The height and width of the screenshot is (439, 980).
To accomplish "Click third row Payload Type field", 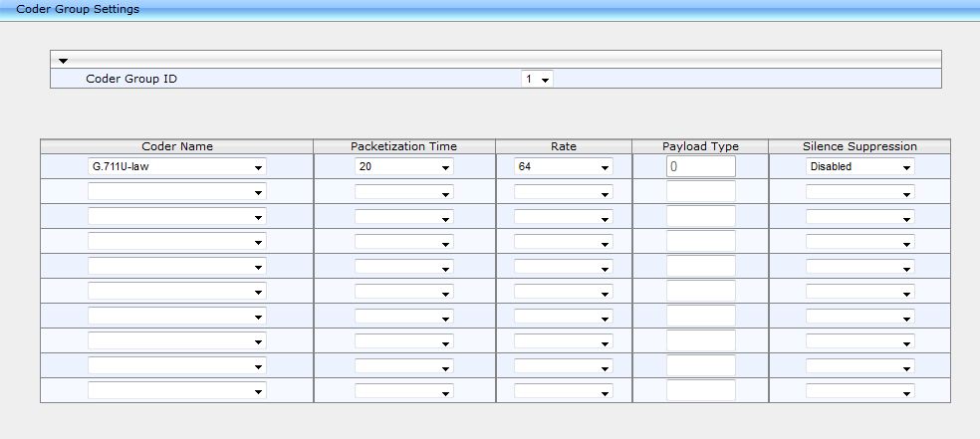I will [700, 216].
